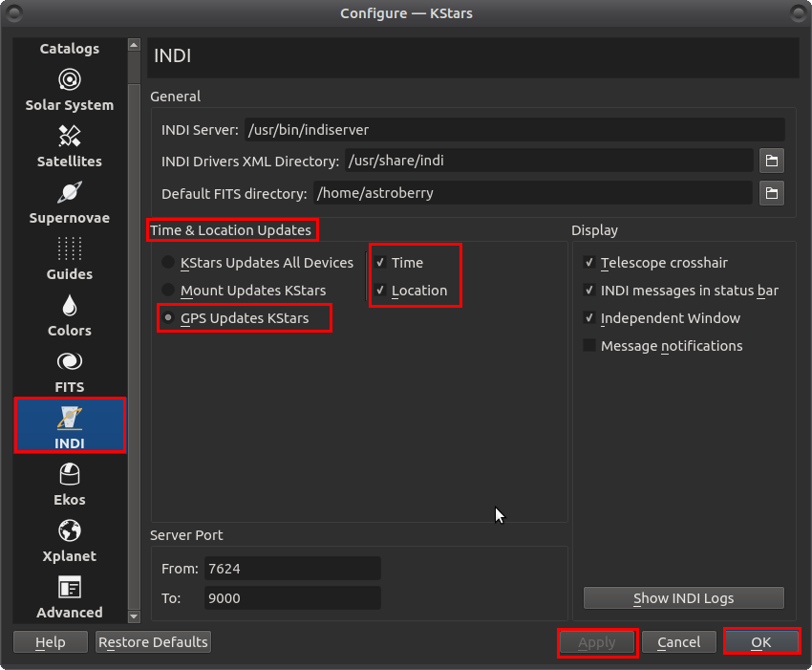Open the Colors configuration page
Screen dimensions: 812x670
(69, 316)
